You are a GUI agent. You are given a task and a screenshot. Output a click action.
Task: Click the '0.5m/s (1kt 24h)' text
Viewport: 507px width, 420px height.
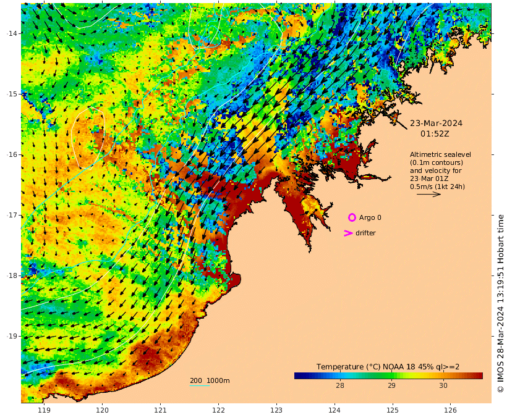point(438,187)
